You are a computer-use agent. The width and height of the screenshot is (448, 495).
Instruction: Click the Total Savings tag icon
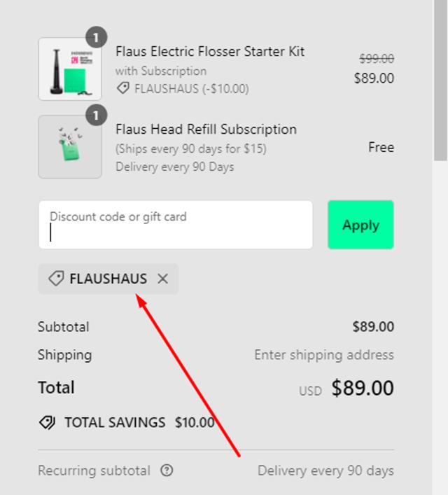coord(48,422)
